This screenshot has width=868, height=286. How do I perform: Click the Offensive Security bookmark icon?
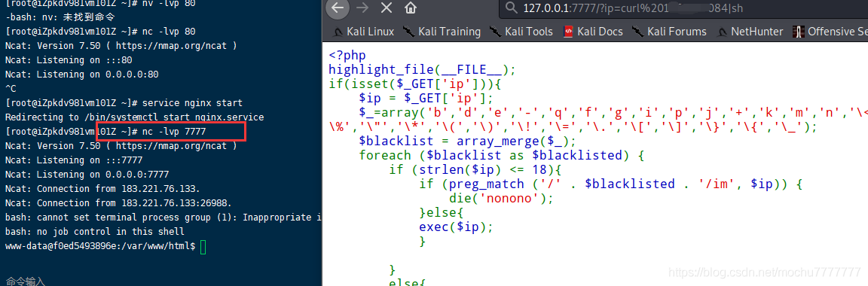(798, 32)
